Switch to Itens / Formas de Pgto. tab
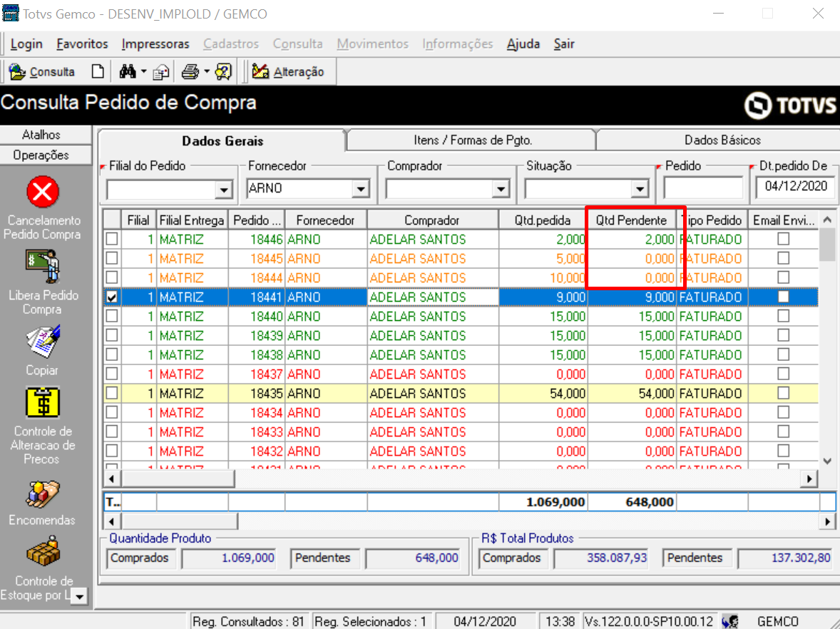This screenshot has height=629, width=840. [x=473, y=140]
